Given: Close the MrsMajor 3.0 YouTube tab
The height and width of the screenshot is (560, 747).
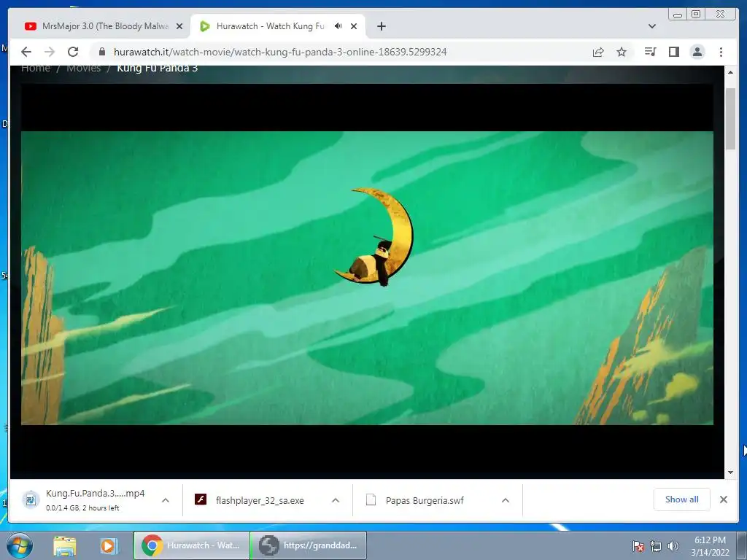Looking at the screenshot, I should [179, 26].
